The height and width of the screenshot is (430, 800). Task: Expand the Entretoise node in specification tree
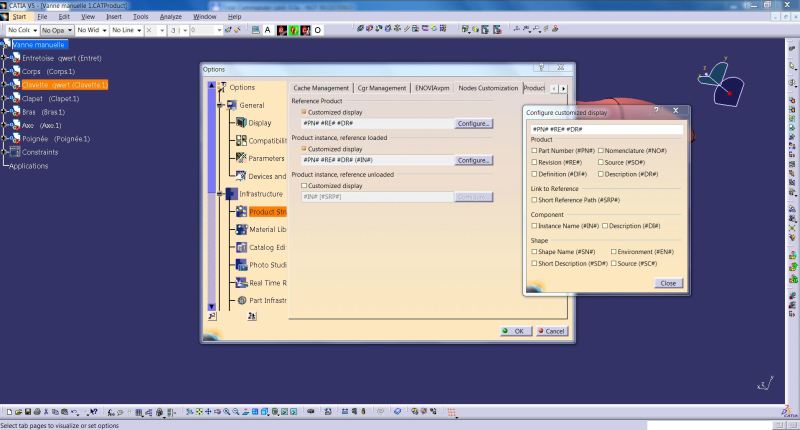[4, 58]
